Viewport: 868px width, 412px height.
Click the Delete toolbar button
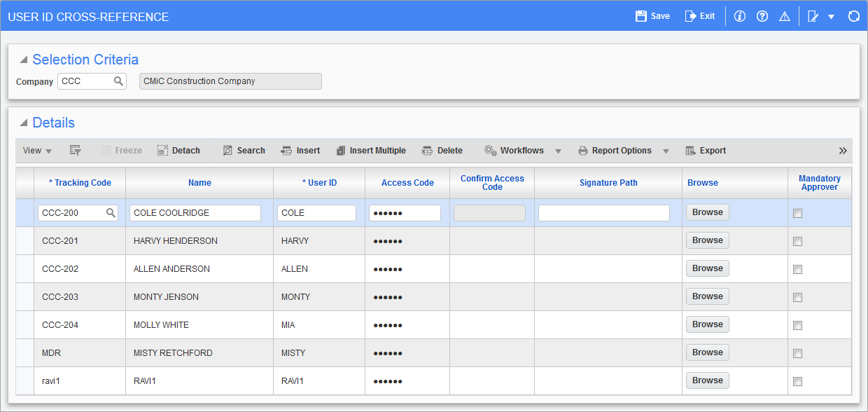click(x=442, y=151)
